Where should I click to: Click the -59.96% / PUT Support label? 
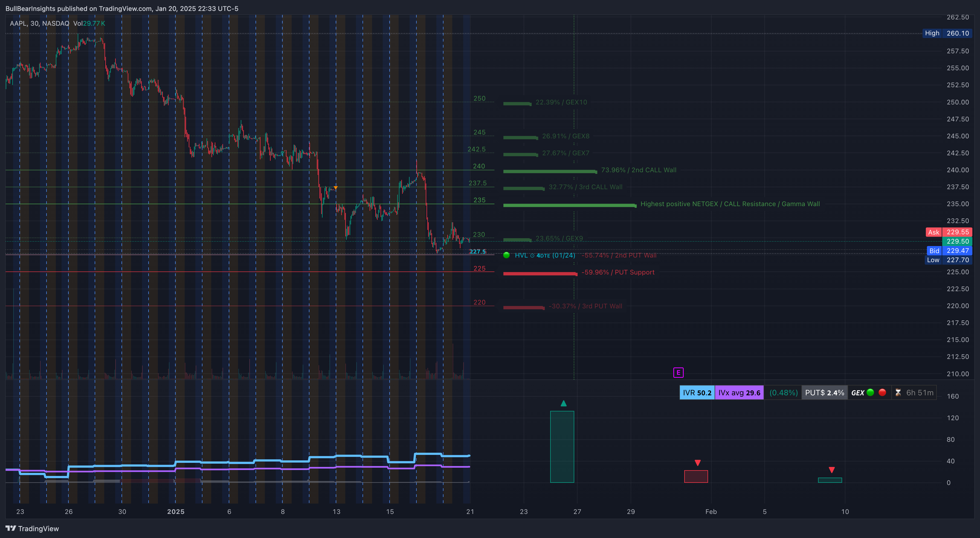618,272
